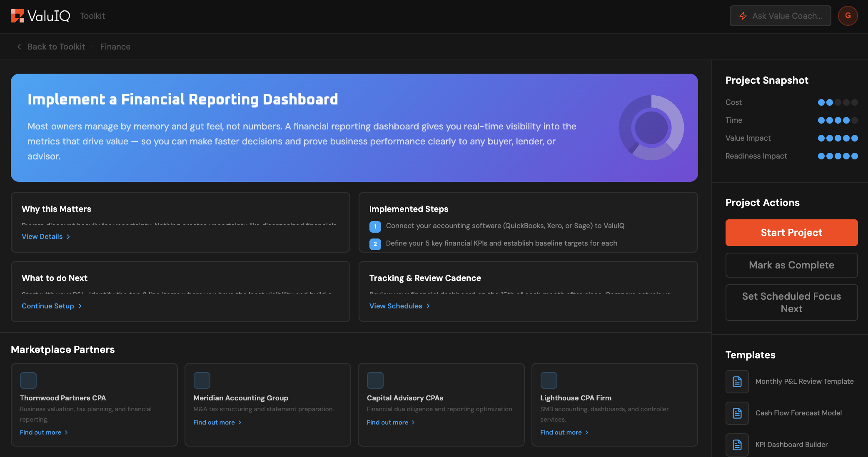
Task: Click the donut chart graphic in banner
Action: coord(651,128)
